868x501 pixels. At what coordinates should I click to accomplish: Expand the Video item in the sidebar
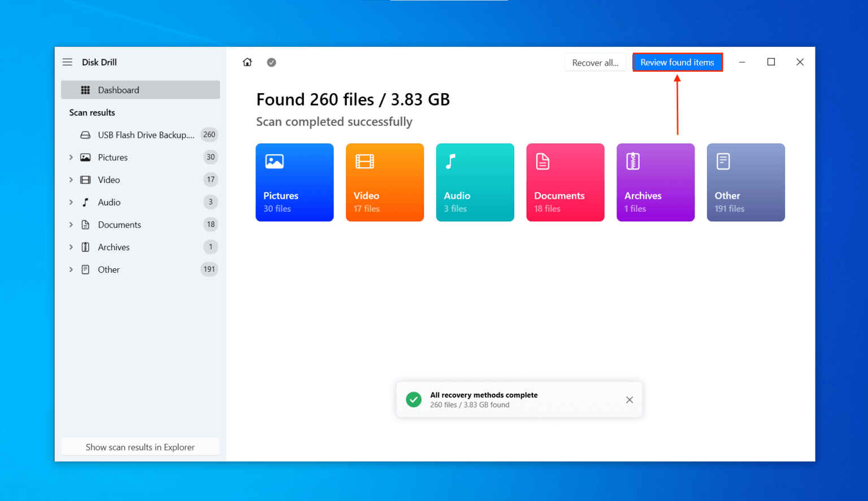pos(71,180)
